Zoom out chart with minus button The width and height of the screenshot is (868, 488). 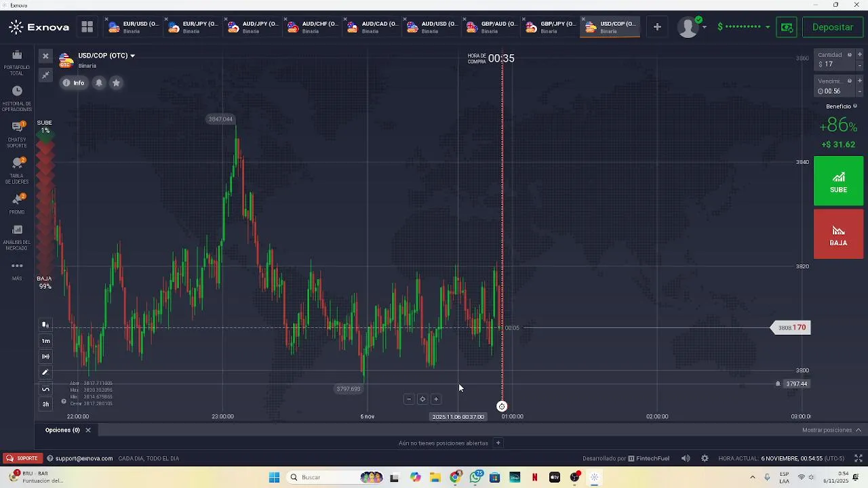coord(408,399)
